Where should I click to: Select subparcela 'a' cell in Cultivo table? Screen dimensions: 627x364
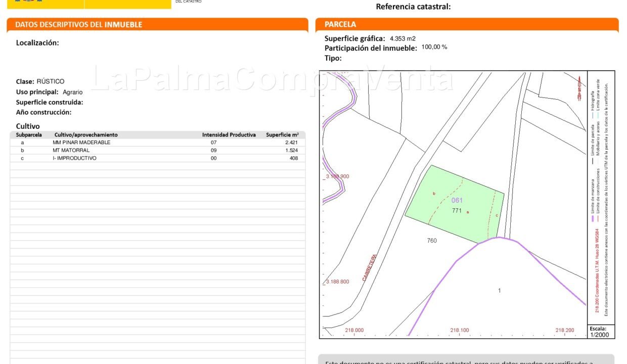[x=22, y=143]
